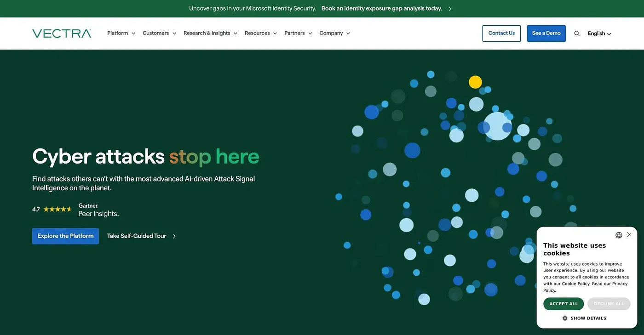This screenshot has height=335, width=644.
Task: Click the globe icon in cookie popup
Action: [x=619, y=235]
